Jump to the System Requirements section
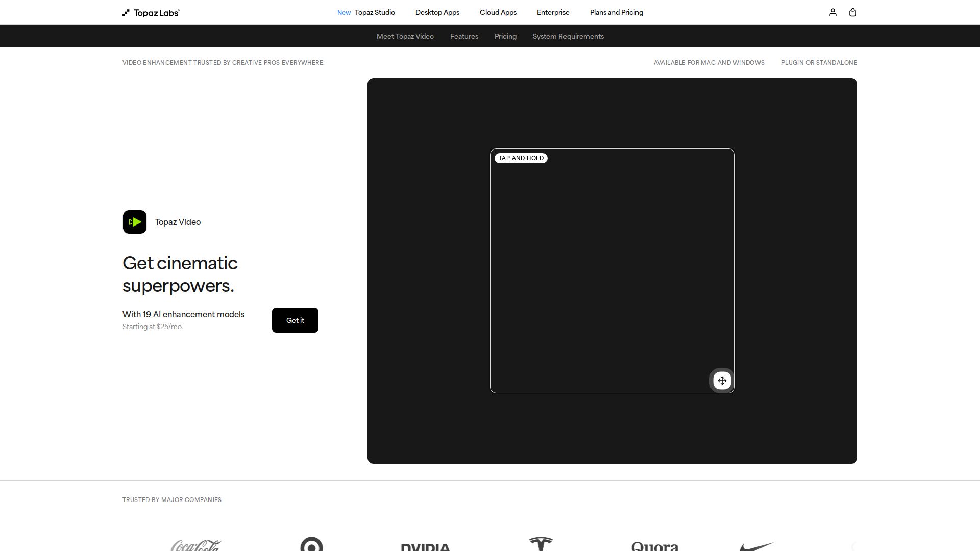980x551 pixels. coord(568,36)
